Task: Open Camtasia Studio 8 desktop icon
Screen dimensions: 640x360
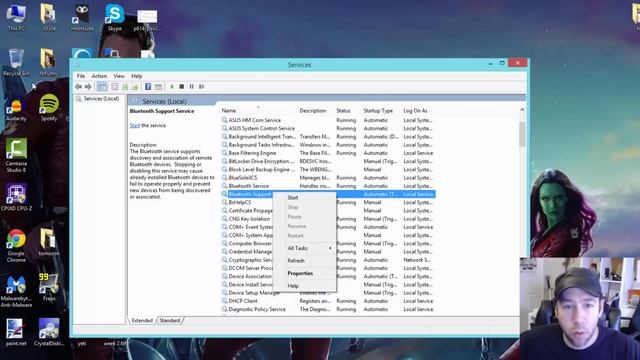Action: pyautogui.click(x=16, y=156)
